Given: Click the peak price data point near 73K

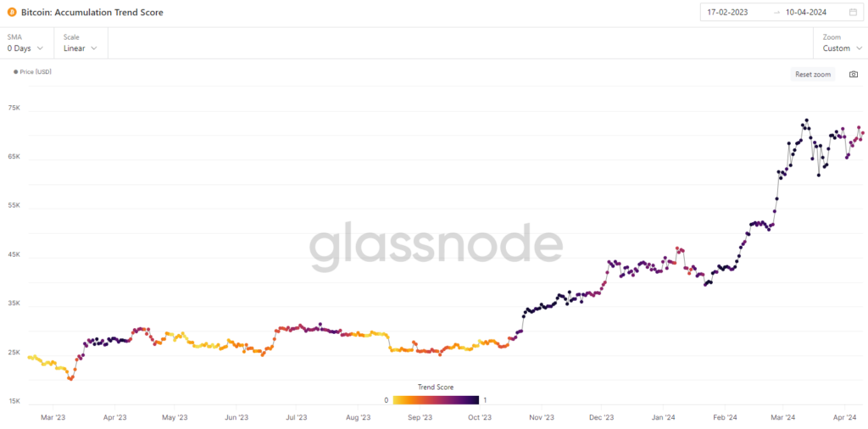Looking at the screenshot, I should [807, 120].
